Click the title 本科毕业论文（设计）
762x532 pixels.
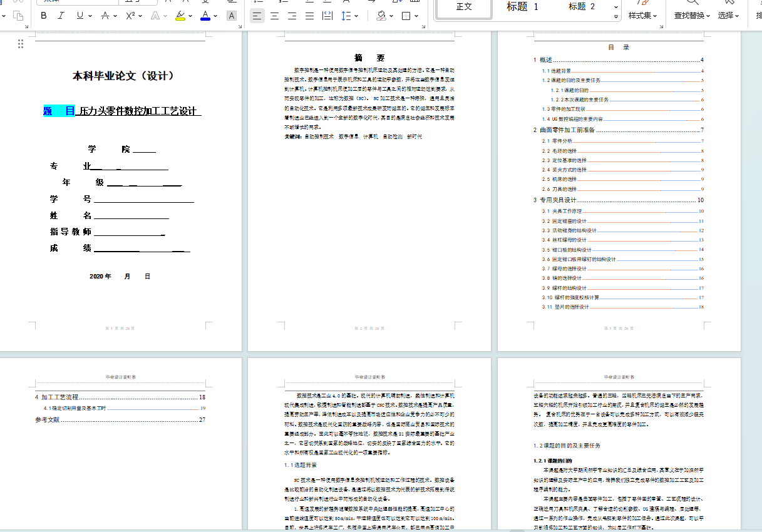(x=123, y=76)
